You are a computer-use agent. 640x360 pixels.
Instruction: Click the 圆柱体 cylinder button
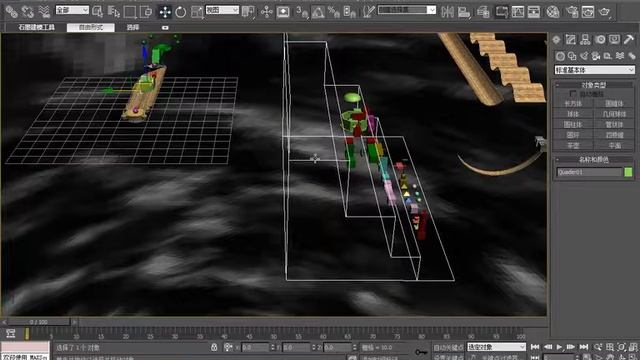(573, 124)
